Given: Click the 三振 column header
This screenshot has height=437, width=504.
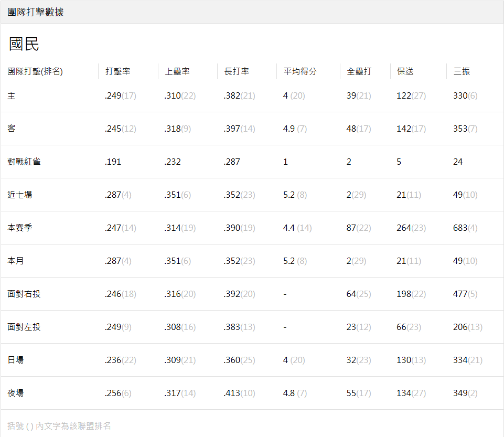Looking at the screenshot, I should point(462,71).
